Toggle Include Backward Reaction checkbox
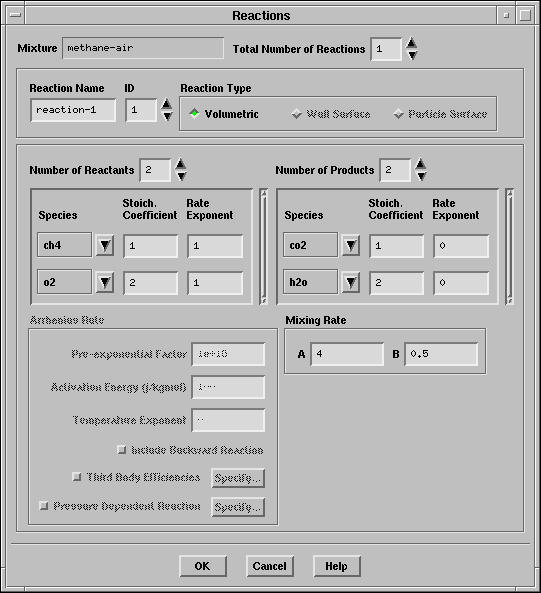Screen dimensions: 541x593 121,450
